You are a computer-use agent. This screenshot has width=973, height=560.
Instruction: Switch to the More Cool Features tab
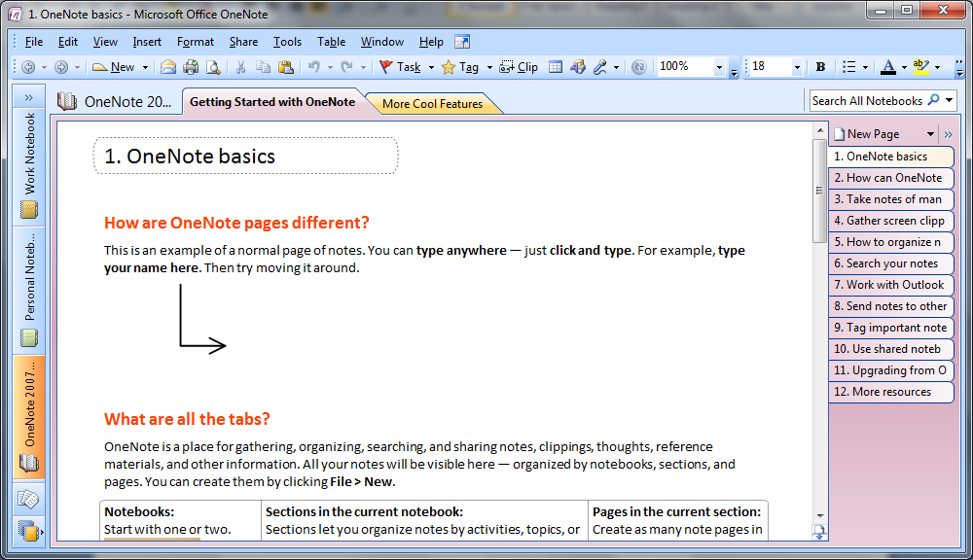(x=432, y=104)
